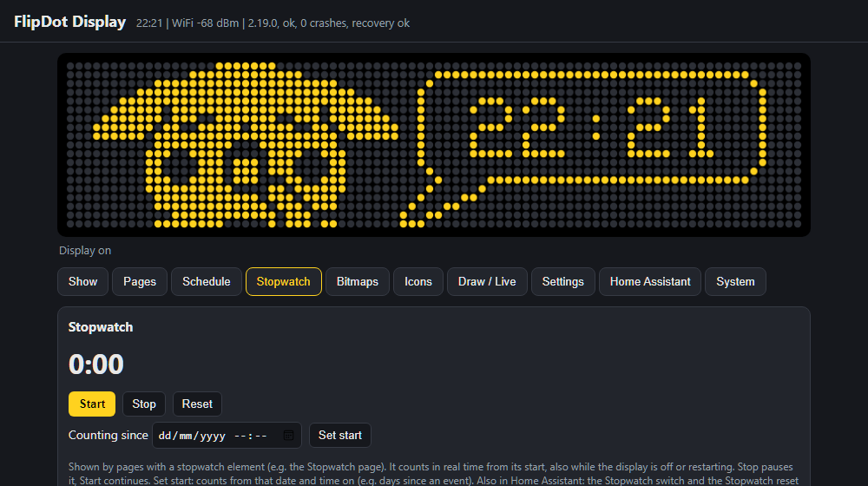Switch to the Show tab

(83, 282)
